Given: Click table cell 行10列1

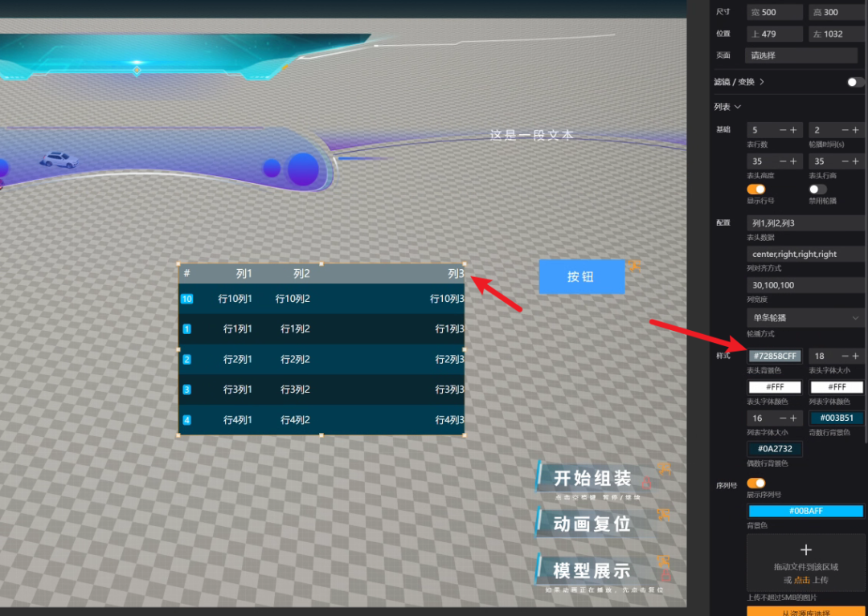Looking at the screenshot, I should [235, 299].
